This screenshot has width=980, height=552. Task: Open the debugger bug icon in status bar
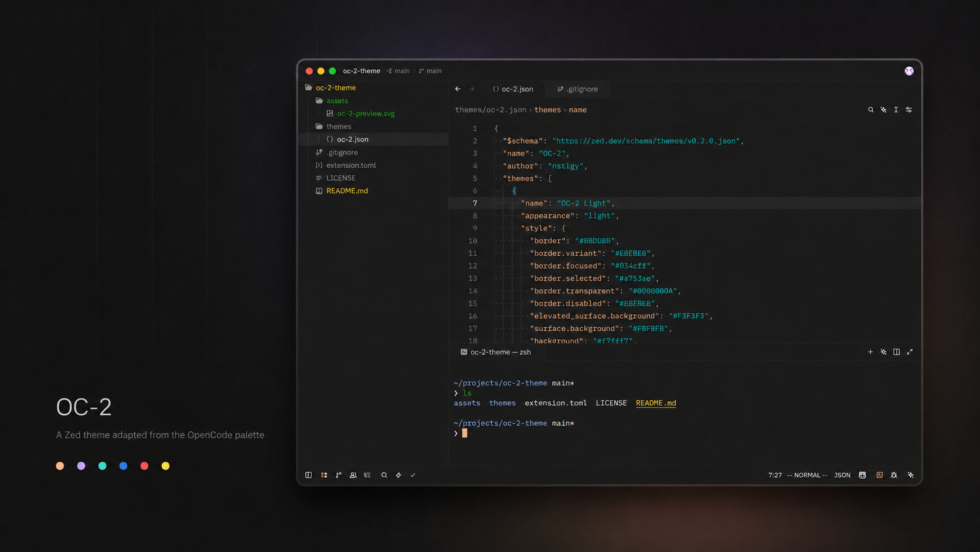[x=894, y=475]
